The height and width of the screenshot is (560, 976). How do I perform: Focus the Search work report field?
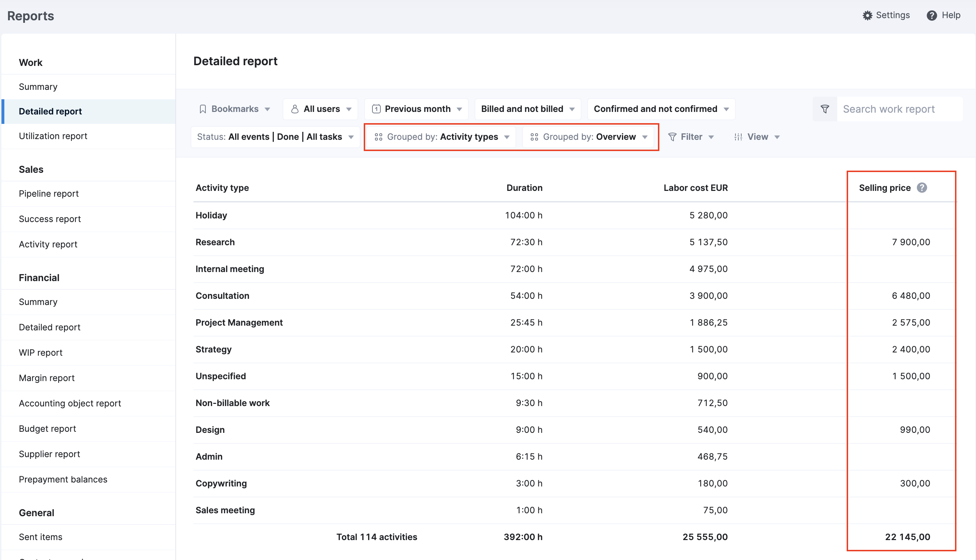(x=900, y=109)
